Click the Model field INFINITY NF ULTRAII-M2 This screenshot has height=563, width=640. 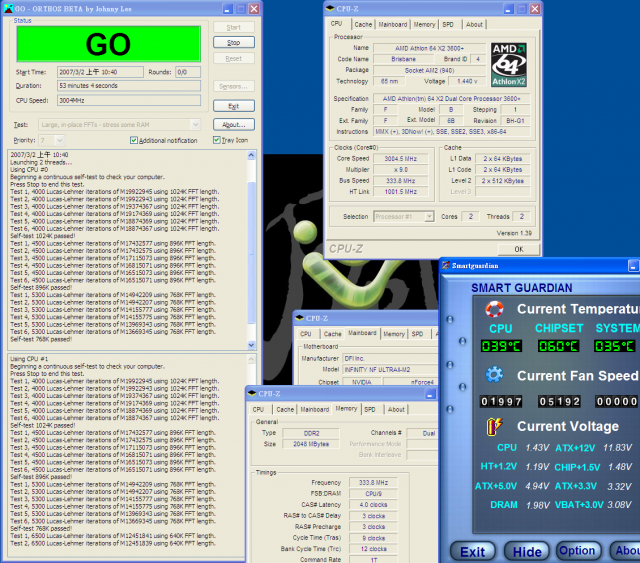(390, 369)
